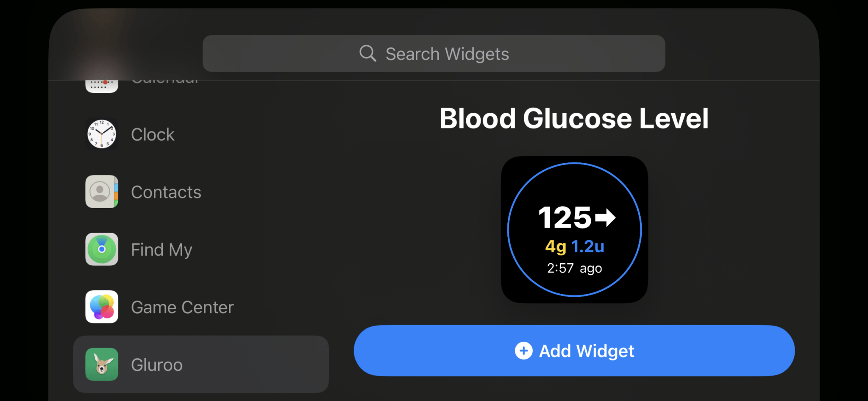Select the Gluroo kangaroo app icon
Screen dimensions: 868x401
[102, 365]
